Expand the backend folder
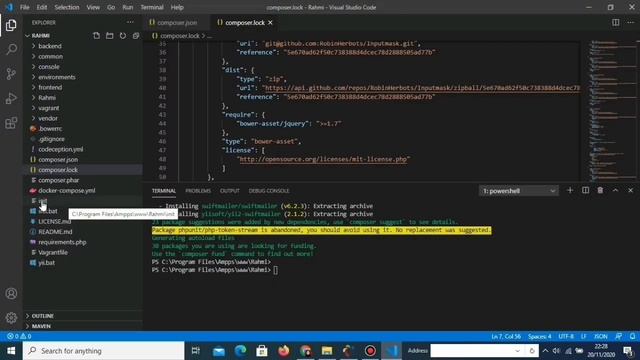Screen dimensions: 640x360 pyautogui.click(x=50, y=46)
